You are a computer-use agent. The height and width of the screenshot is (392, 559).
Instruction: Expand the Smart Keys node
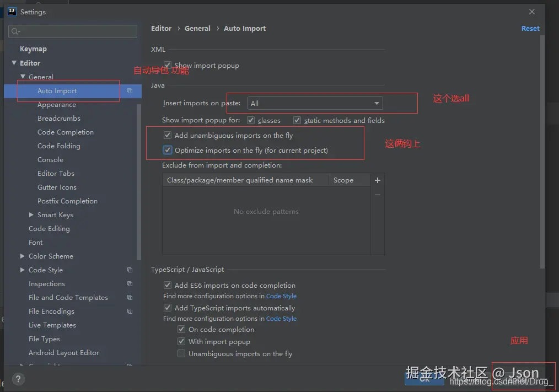coord(31,214)
